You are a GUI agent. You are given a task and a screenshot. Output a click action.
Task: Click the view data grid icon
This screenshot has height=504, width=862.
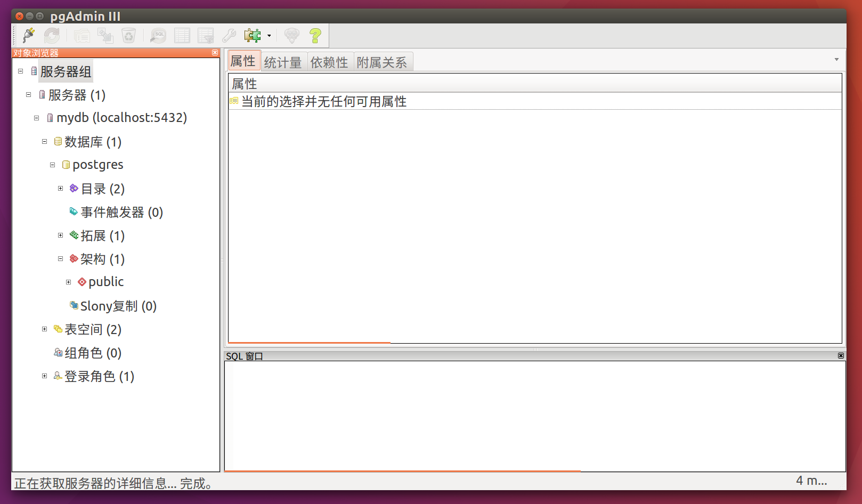182,36
